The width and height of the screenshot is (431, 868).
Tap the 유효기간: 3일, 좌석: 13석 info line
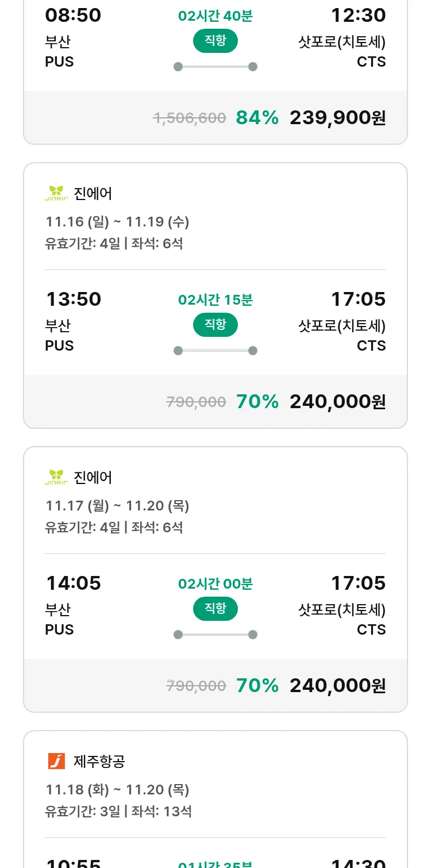[118, 812]
